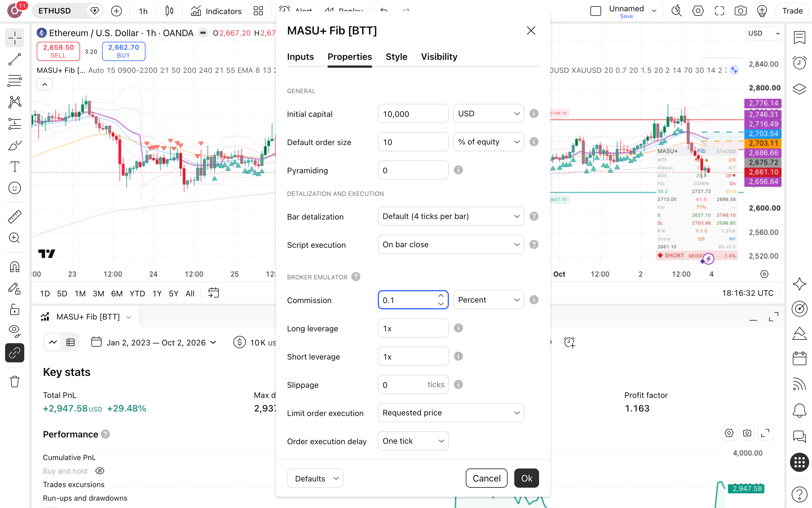Open Script execution On bar close dropdown
Screen dimensions: 812x508
[x=451, y=245]
